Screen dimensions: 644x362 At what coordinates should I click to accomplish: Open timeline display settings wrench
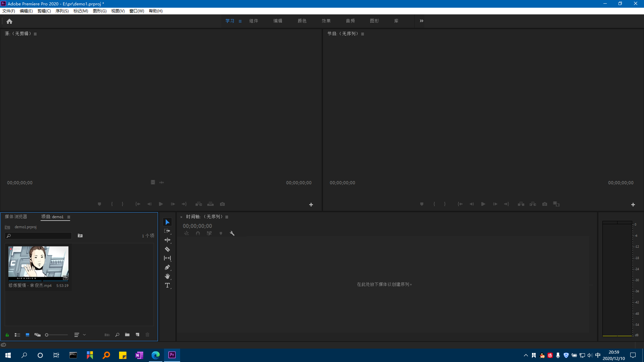pos(232,233)
